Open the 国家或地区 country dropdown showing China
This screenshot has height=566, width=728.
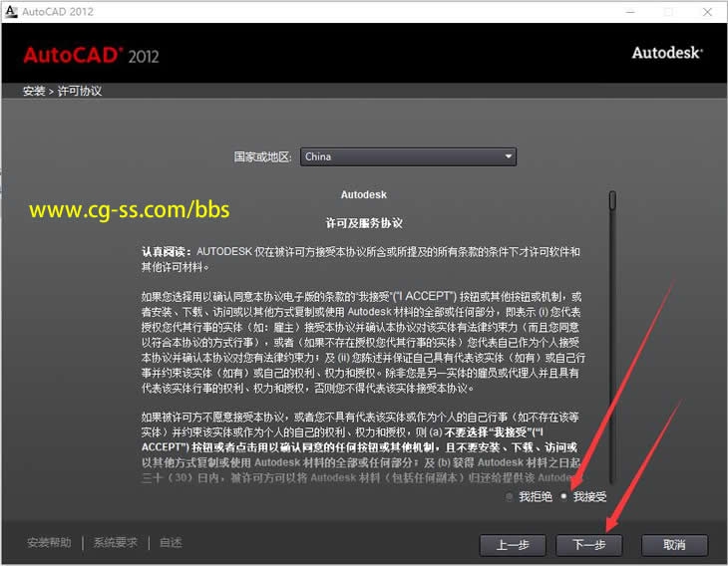coord(408,156)
